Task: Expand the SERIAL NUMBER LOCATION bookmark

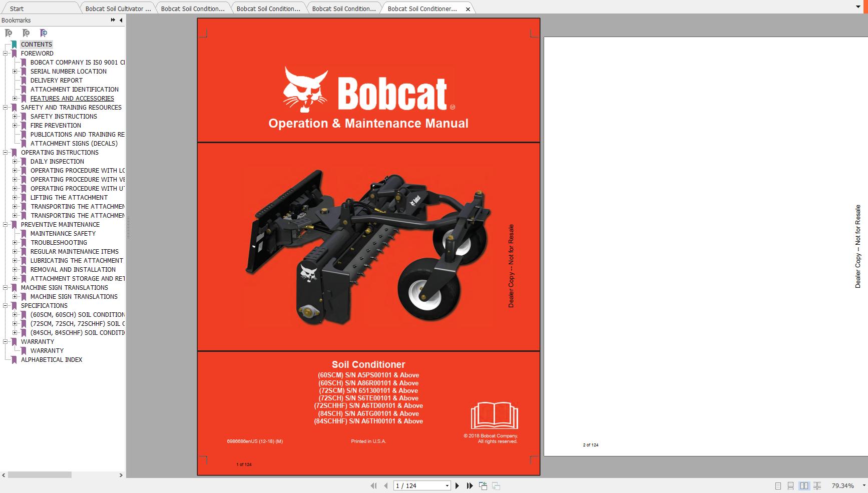Action: [14, 71]
